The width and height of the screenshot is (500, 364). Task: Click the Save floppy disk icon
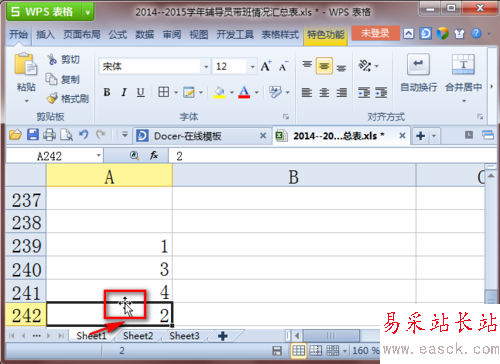coord(33,135)
